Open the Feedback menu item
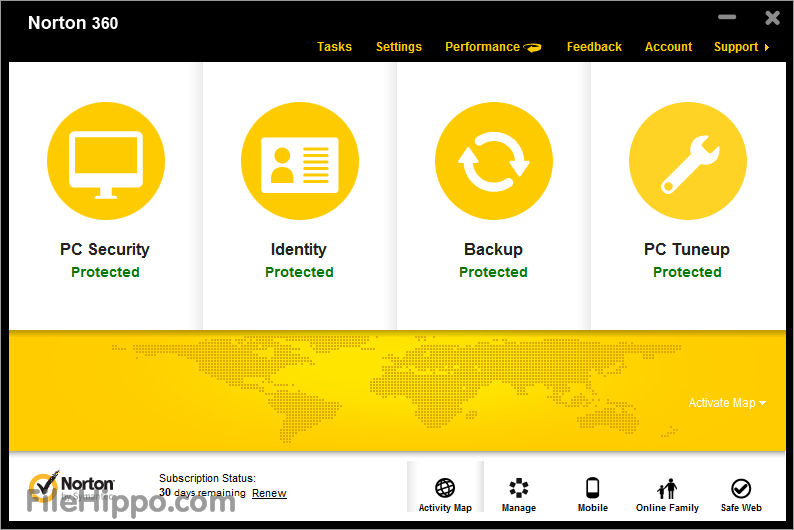794x530 pixels. click(x=594, y=47)
